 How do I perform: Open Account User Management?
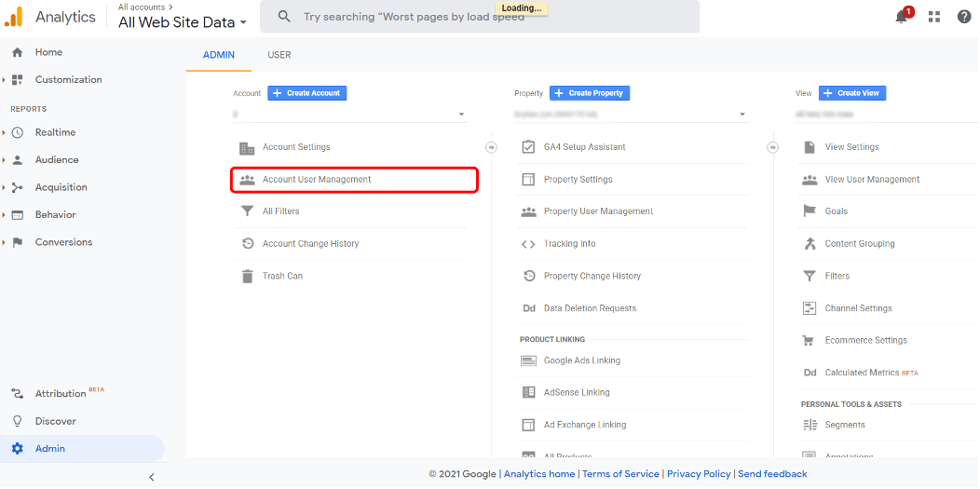coord(354,180)
